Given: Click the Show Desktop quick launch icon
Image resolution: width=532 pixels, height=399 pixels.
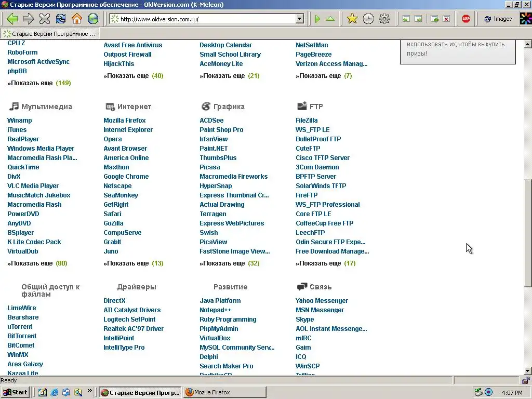Looking at the screenshot, I should pos(43,393).
